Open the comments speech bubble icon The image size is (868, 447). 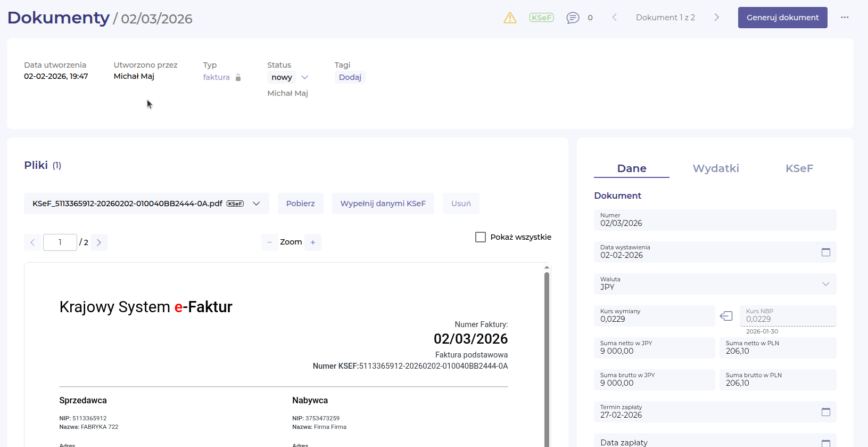[x=573, y=18]
